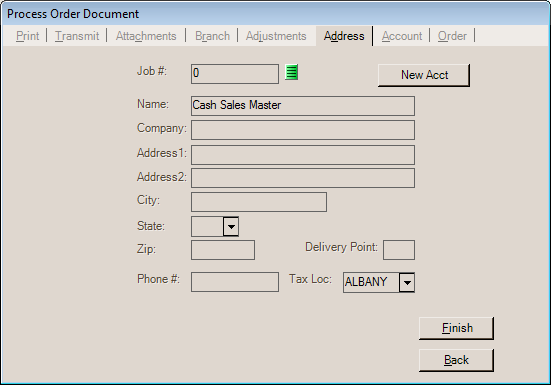Expand the State dropdown arrow

[231, 227]
